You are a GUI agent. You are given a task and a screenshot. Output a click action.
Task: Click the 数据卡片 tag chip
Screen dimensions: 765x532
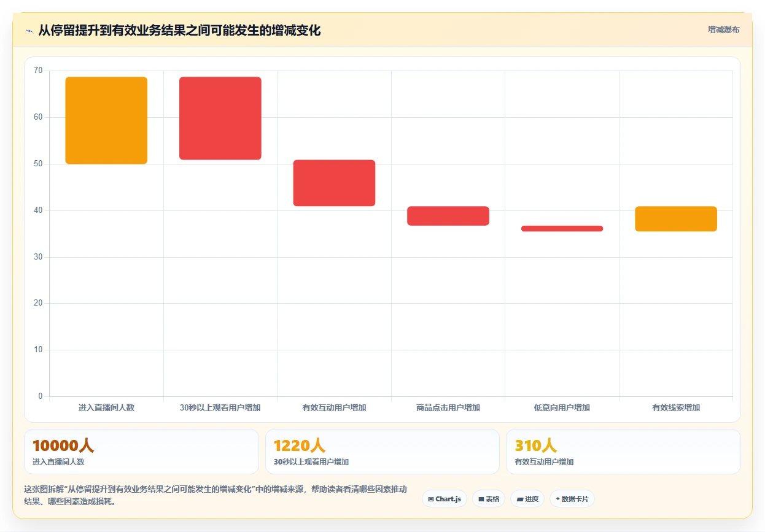(x=572, y=499)
